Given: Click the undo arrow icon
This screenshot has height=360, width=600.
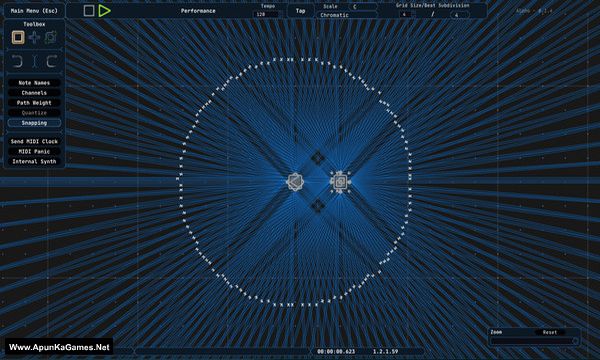Looking at the screenshot, I should [x=17, y=61].
